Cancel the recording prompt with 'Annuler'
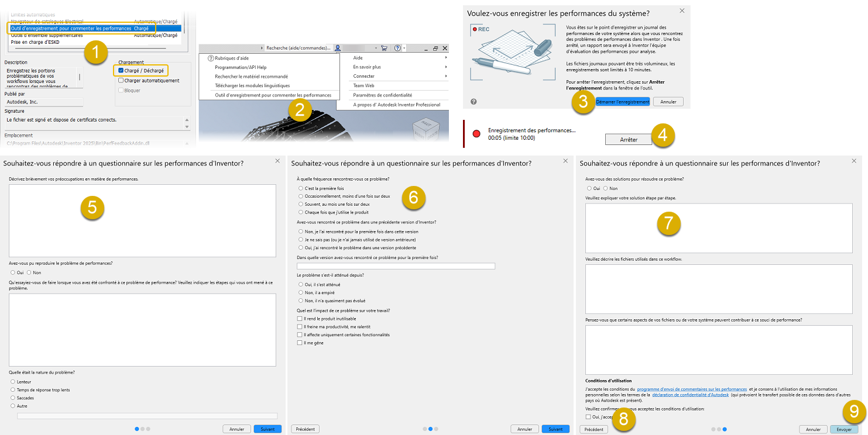Viewport: 868px width, 435px height. coord(668,102)
